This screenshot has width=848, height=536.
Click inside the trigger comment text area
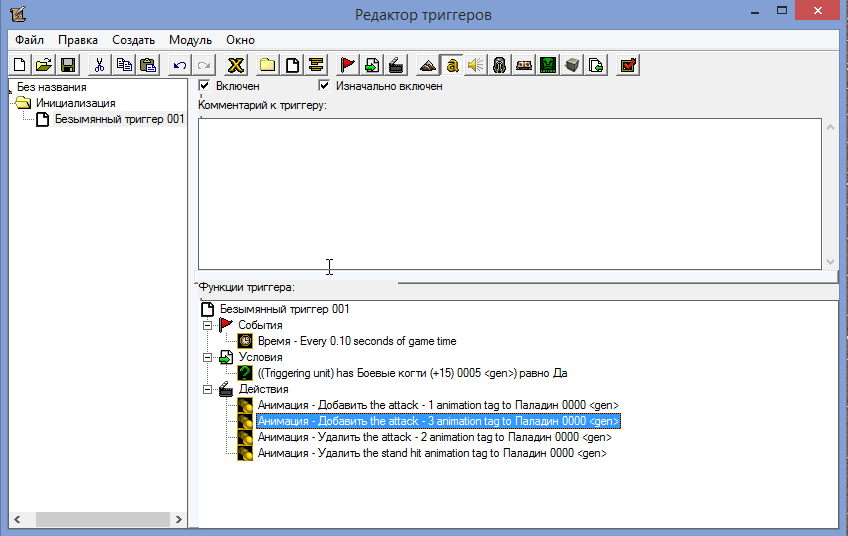click(509, 194)
